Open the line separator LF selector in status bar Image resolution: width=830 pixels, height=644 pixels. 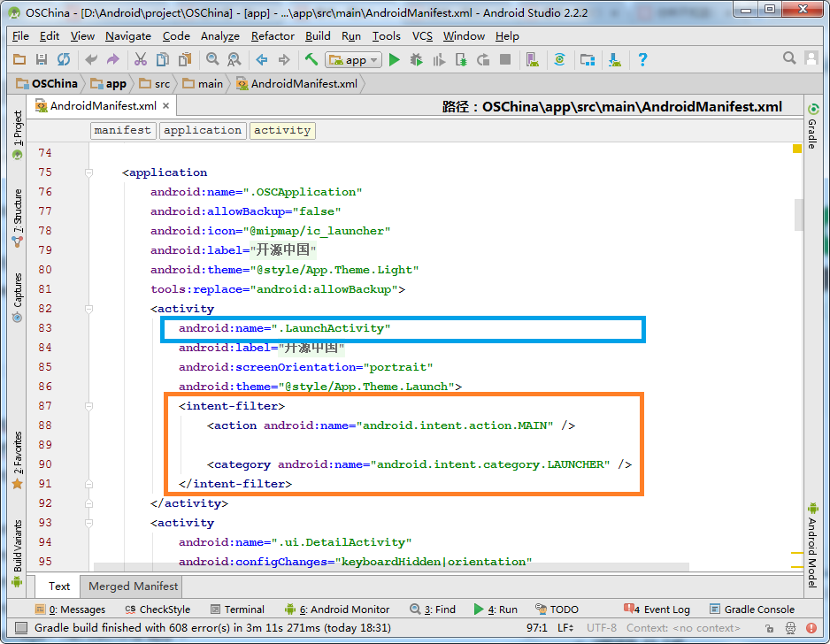tap(565, 627)
